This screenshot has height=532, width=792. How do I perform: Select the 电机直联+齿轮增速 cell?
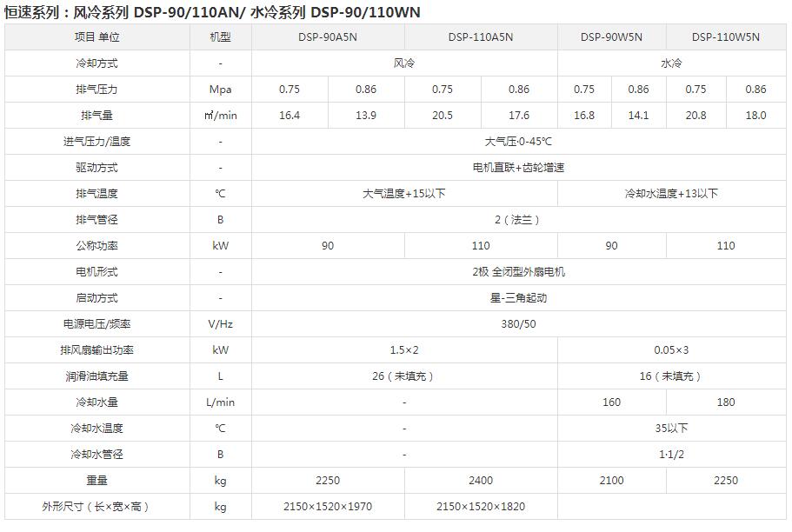click(x=518, y=168)
